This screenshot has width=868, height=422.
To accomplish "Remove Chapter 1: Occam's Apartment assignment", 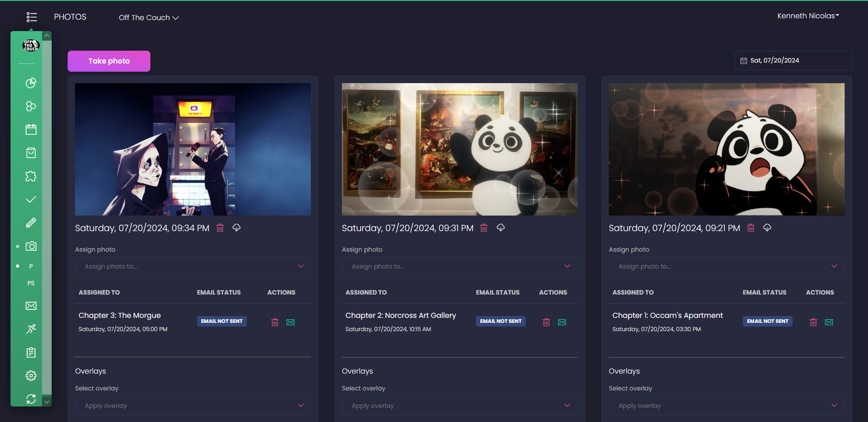I will coord(813,322).
